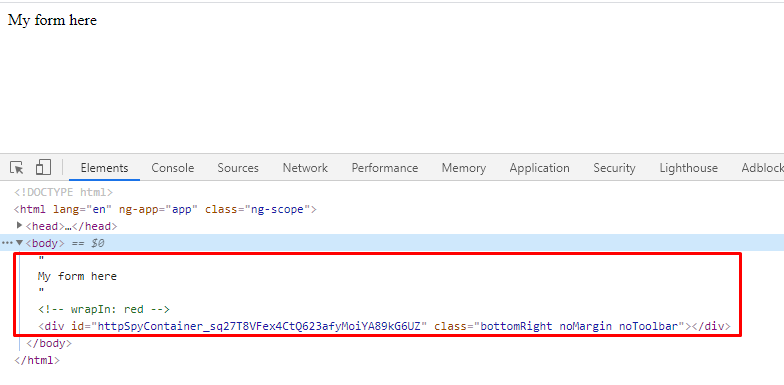Switch to the Console tab
The image size is (784, 385).
[x=173, y=168]
